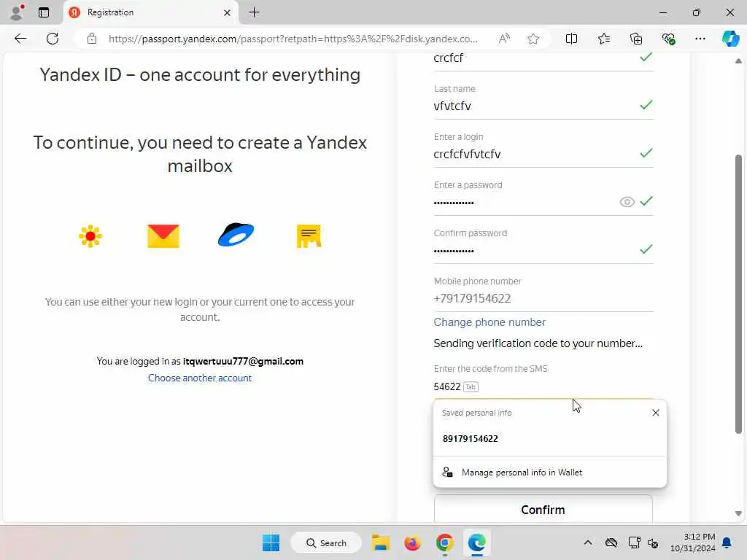This screenshot has width=747, height=560.
Task: Click the scrollbar up arrow
Action: point(738,61)
